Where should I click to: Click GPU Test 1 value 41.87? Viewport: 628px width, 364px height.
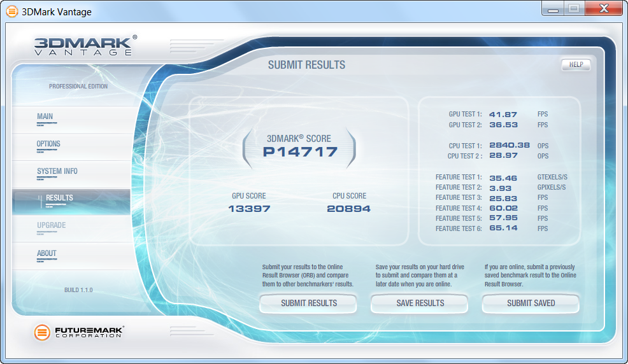point(503,115)
